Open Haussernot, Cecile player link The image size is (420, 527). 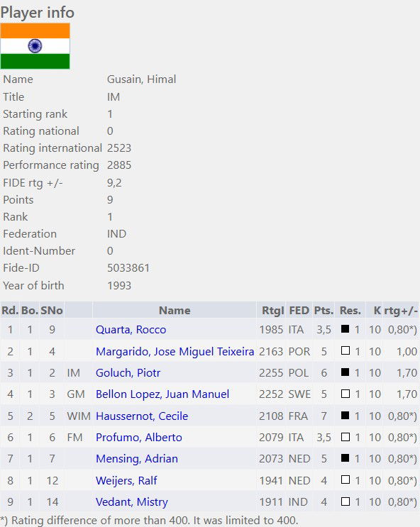tap(142, 416)
